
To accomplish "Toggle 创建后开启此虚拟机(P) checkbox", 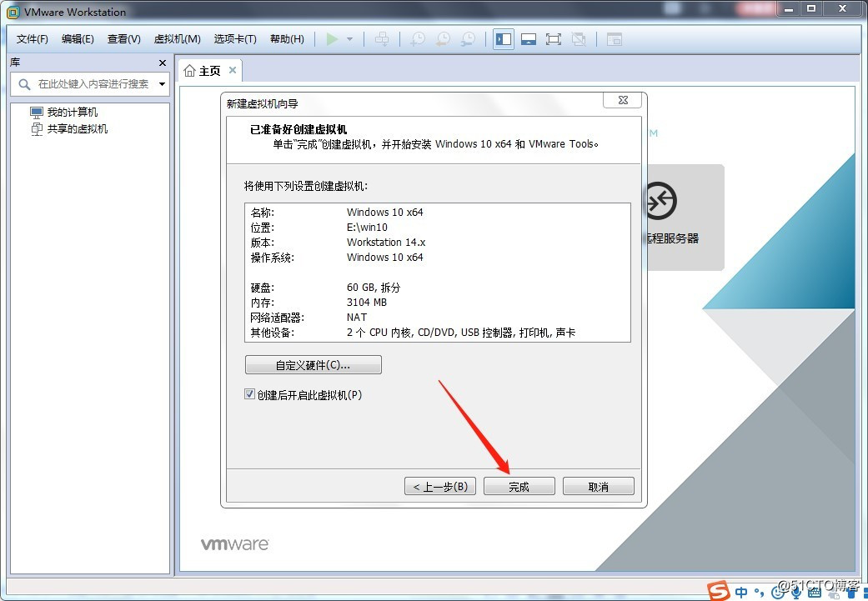I will tap(249, 394).
